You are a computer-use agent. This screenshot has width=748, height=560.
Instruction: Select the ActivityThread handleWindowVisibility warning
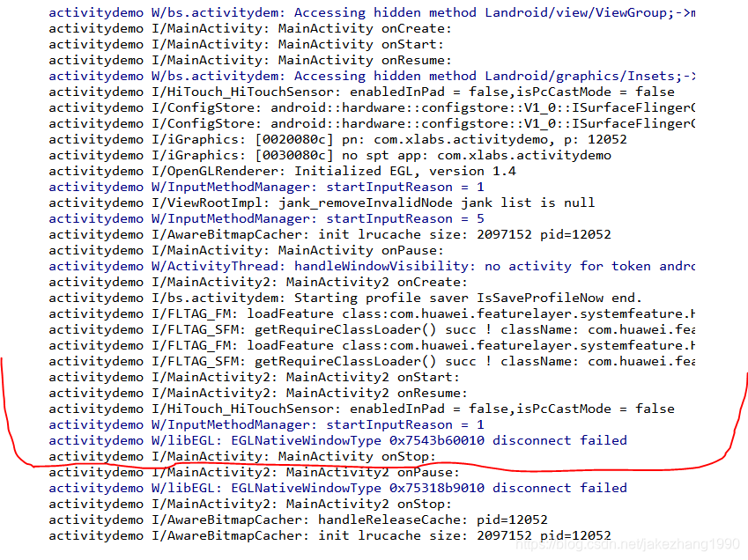pyautogui.click(x=372, y=267)
